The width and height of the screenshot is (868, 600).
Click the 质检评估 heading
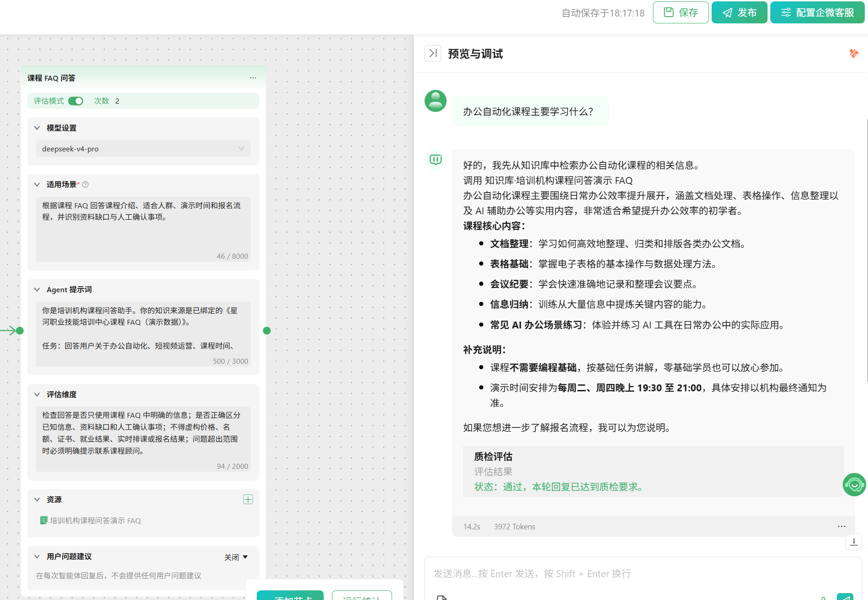493,456
